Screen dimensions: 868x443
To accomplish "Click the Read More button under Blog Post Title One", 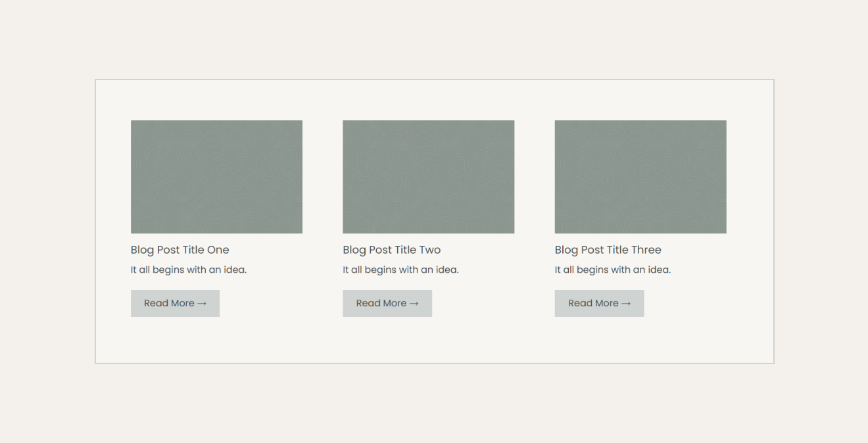I will [175, 303].
